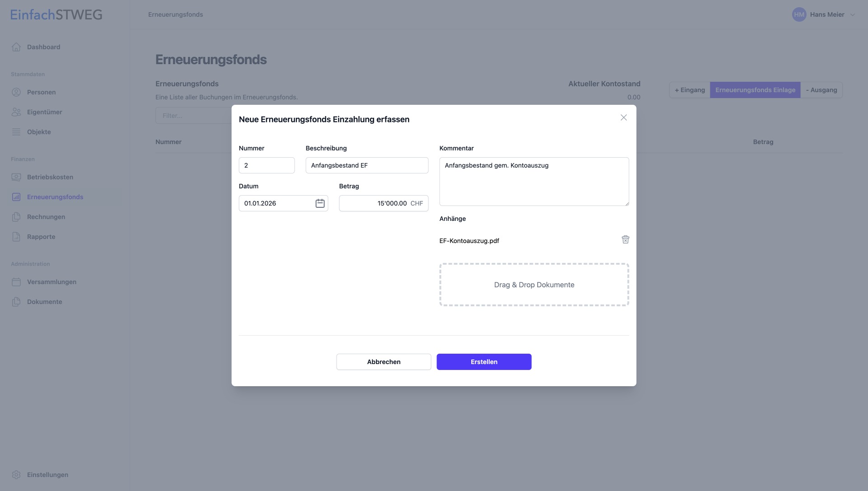Click the Versammlungen calendar icon

tap(16, 282)
